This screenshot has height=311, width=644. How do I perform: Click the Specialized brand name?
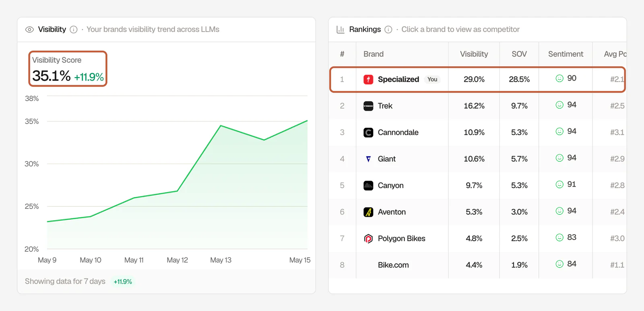pyautogui.click(x=398, y=79)
